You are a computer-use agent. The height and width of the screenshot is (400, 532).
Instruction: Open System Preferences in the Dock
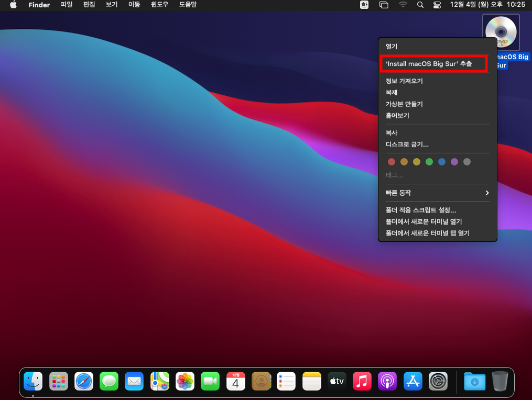click(438, 381)
